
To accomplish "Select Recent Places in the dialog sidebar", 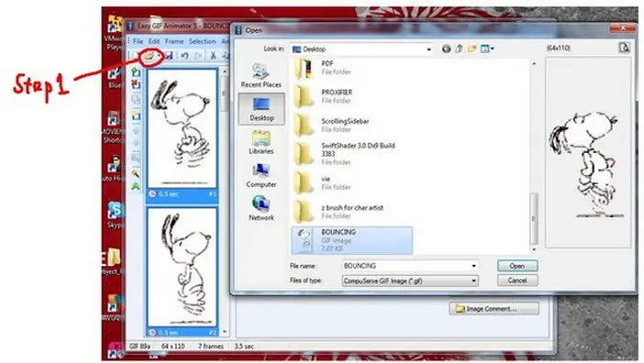I will click(261, 75).
